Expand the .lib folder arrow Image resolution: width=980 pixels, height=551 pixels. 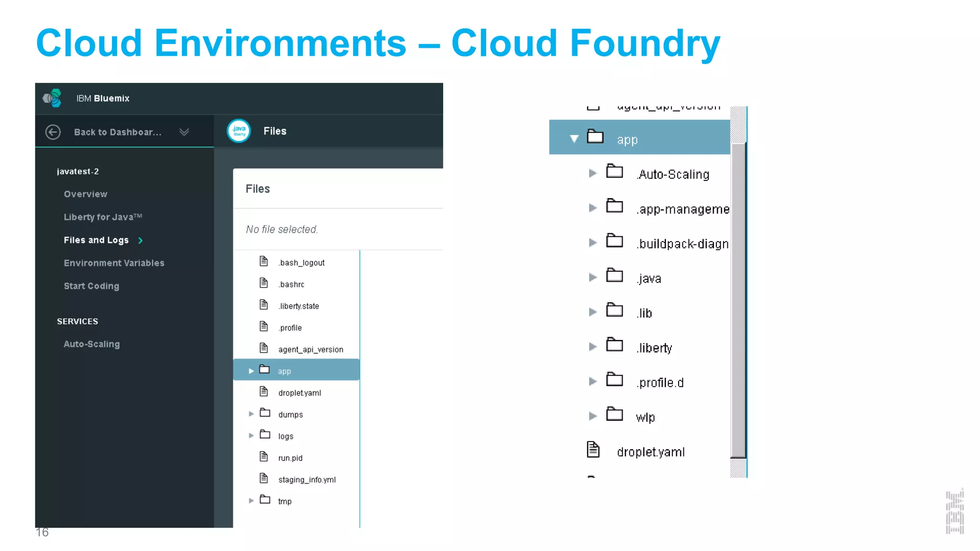(x=593, y=312)
